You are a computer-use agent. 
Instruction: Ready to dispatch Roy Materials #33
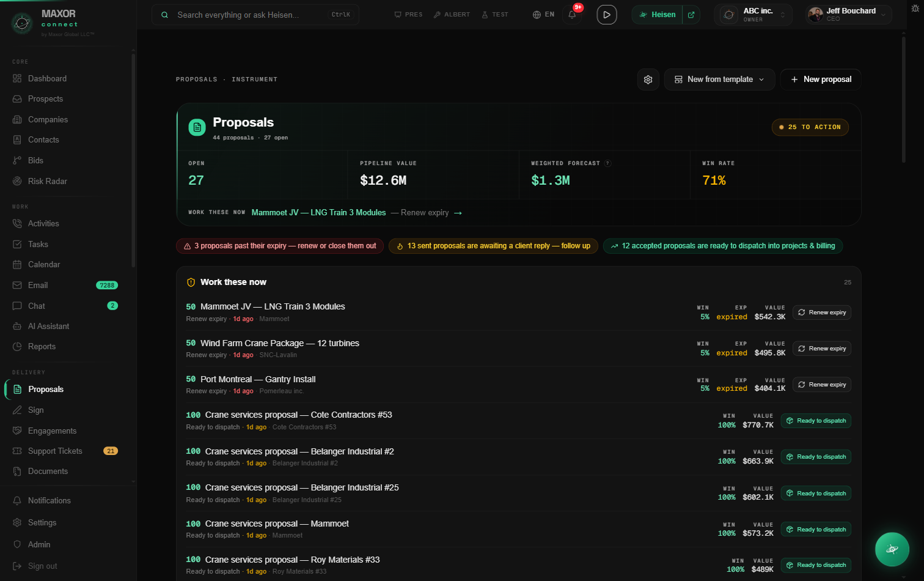point(816,565)
